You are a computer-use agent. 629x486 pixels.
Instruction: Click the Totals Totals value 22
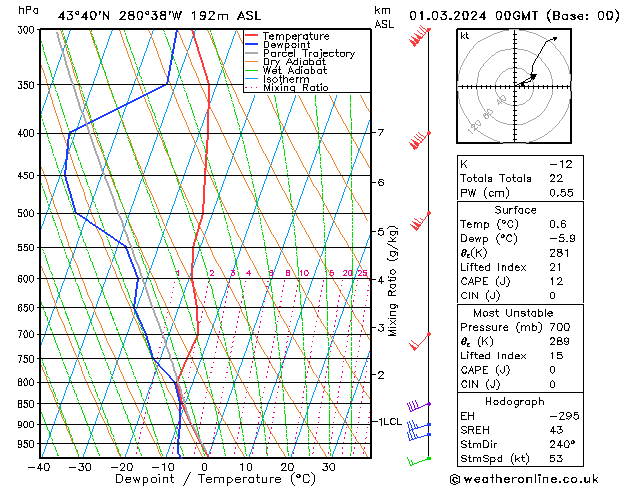(556, 178)
